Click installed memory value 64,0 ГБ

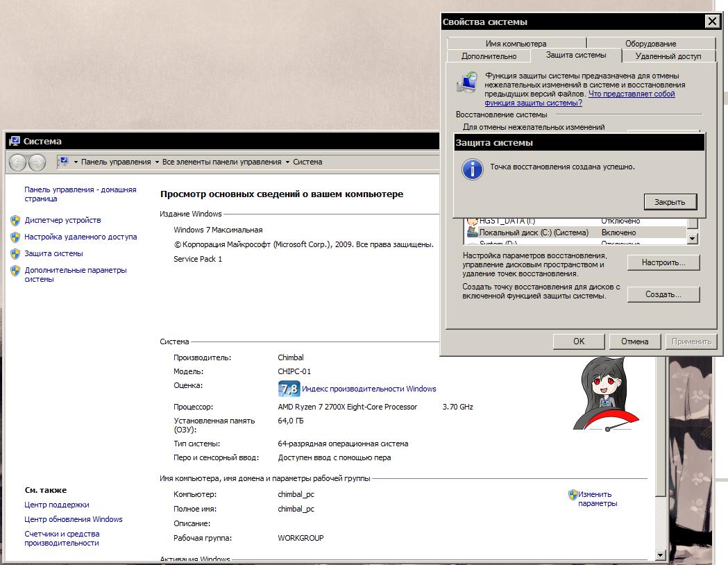tap(291, 421)
